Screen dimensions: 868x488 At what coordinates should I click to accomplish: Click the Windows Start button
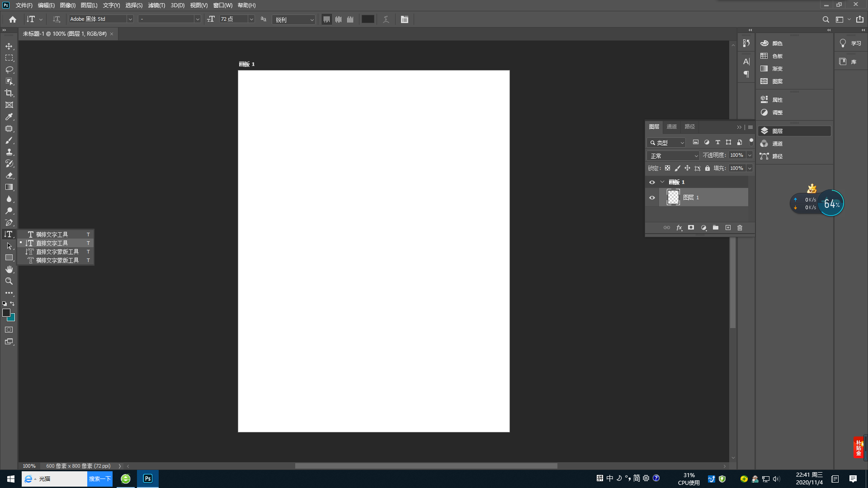pyautogui.click(x=11, y=479)
